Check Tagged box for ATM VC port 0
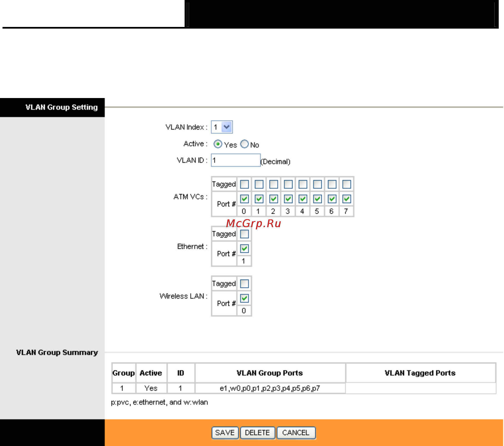The width and height of the screenshot is (504, 446). tap(244, 184)
